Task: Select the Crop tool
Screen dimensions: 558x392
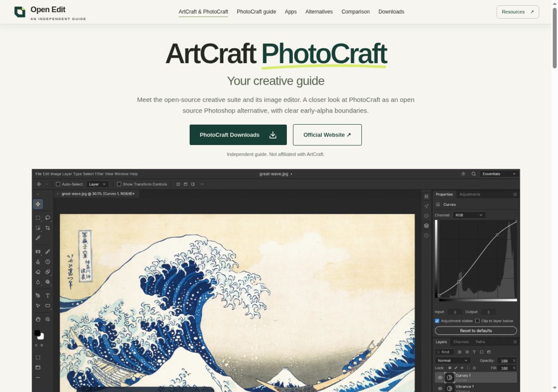Action: tap(47, 228)
